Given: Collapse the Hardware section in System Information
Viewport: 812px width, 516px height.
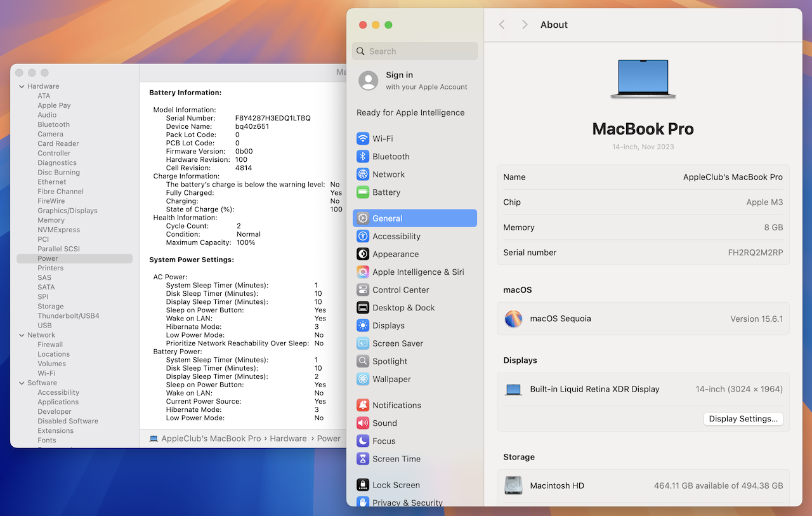Looking at the screenshot, I should click(22, 86).
